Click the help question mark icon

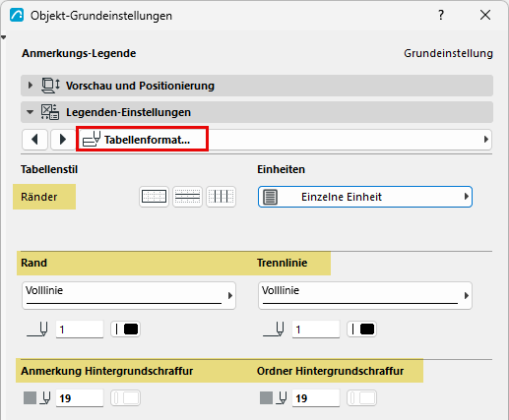441,15
